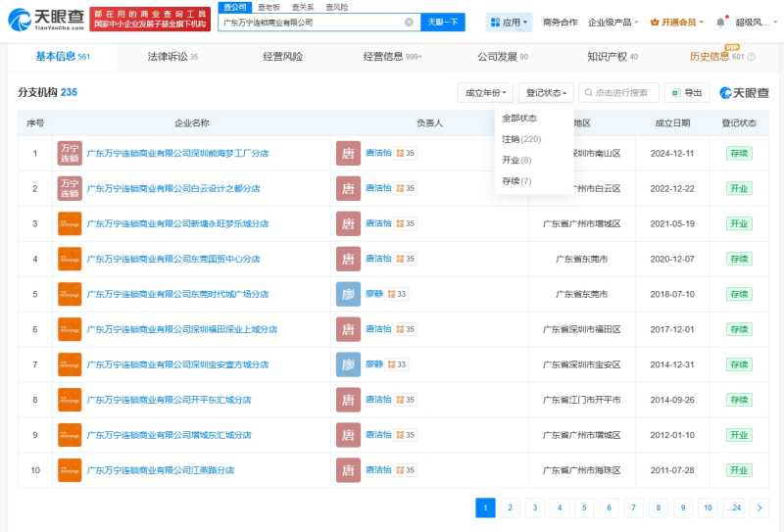Click 唐洁怡 avatar in row 10
Image resolution: width=784 pixels, height=532 pixels.
348,470
